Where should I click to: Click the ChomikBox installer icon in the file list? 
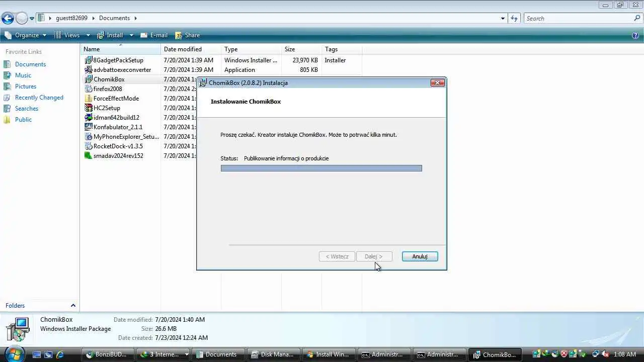click(89, 79)
